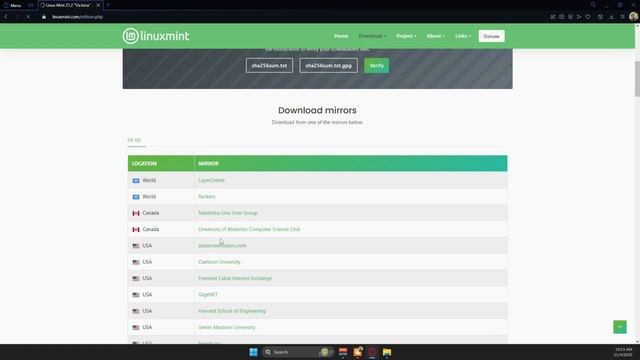The height and width of the screenshot is (360, 640).
Task: Download sha256sum.txt file
Action: pos(269,65)
